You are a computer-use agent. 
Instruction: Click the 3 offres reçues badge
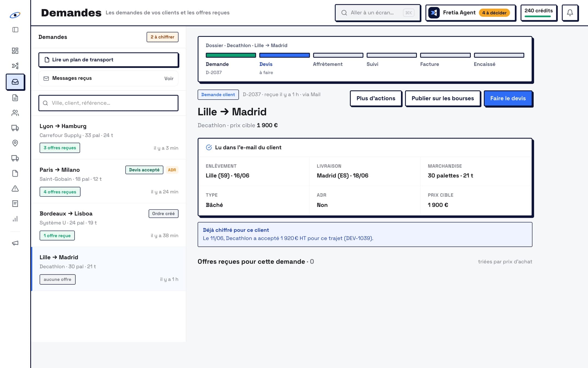coord(60,148)
